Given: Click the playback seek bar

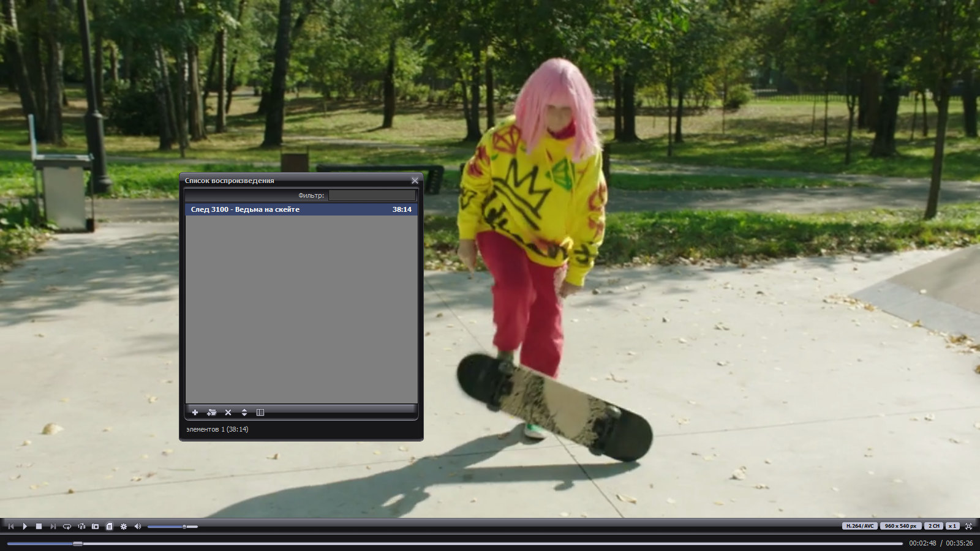Looking at the screenshot, I should point(454,543).
